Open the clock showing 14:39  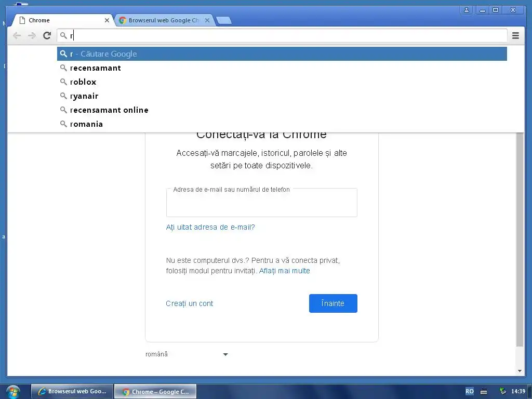(518, 391)
